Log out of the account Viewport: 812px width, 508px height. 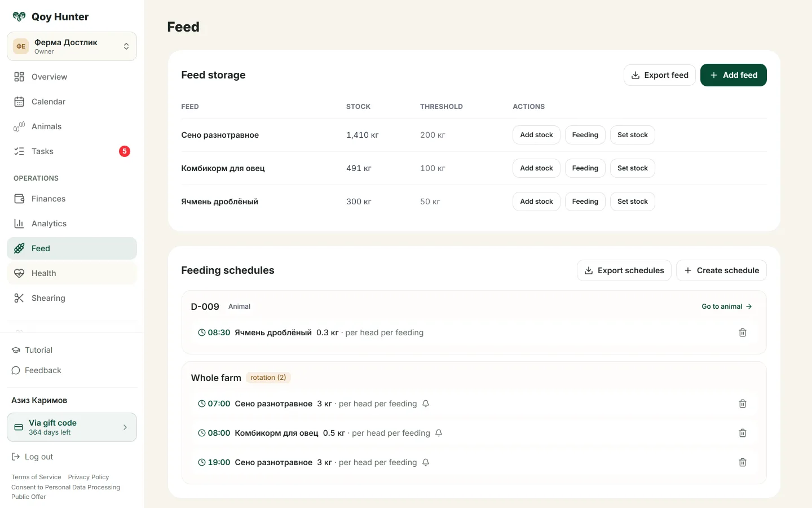click(x=32, y=457)
